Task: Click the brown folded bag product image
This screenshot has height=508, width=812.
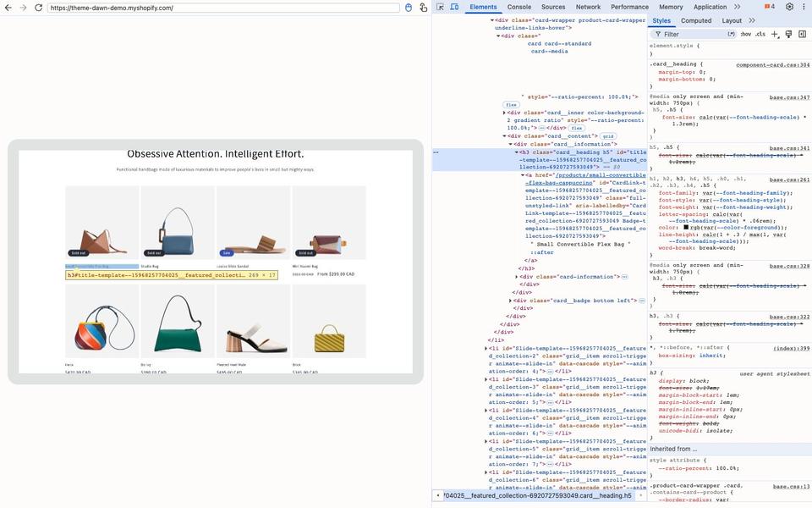Action: coord(102,223)
